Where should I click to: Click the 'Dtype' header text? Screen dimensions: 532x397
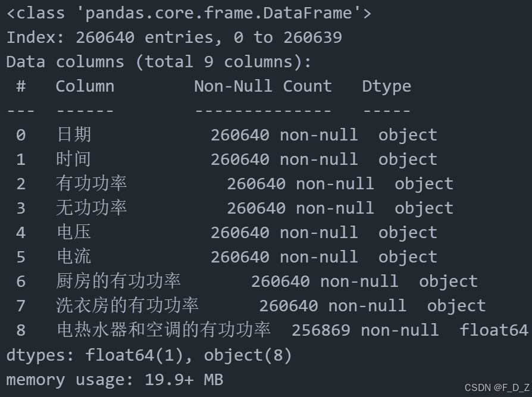(x=386, y=87)
